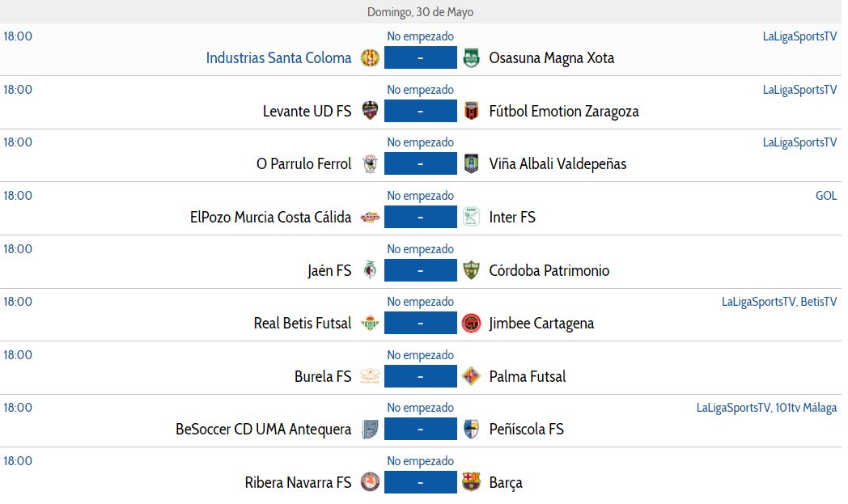Select the Viña Albali Valdepeñas team name

tap(558, 164)
